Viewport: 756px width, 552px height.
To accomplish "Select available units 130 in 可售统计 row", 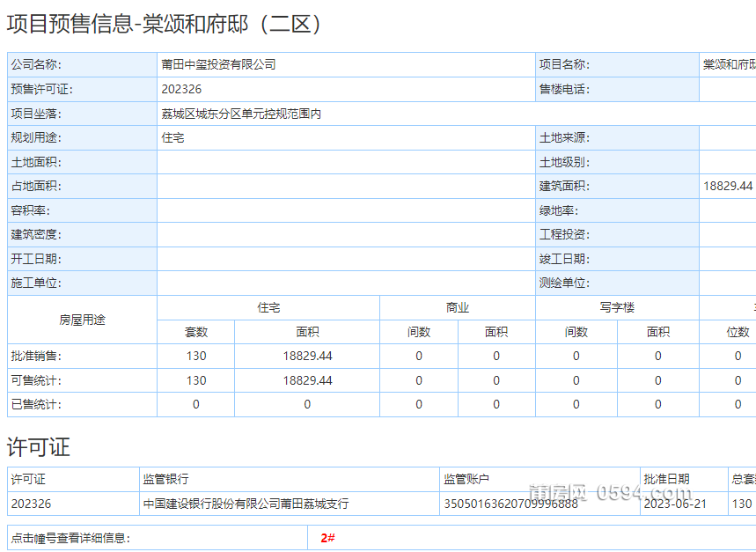I will [196, 380].
